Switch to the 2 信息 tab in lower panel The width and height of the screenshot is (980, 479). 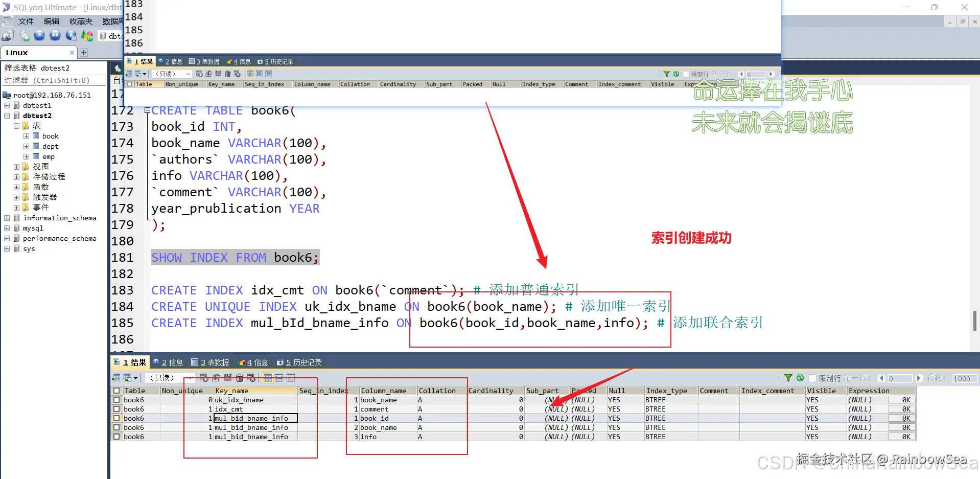[168, 362]
